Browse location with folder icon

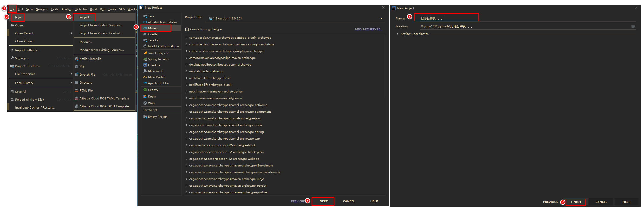coord(633,26)
